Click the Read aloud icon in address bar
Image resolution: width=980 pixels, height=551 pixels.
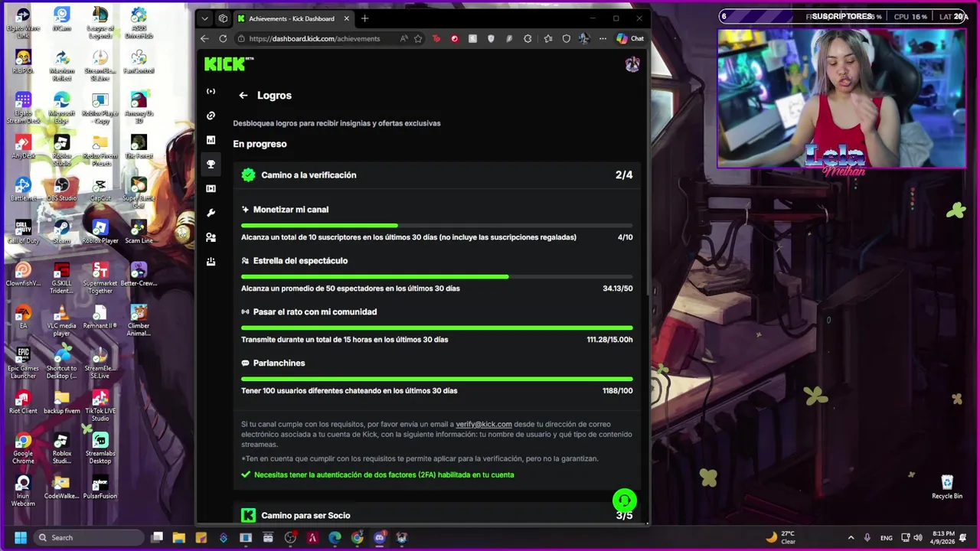click(403, 38)
